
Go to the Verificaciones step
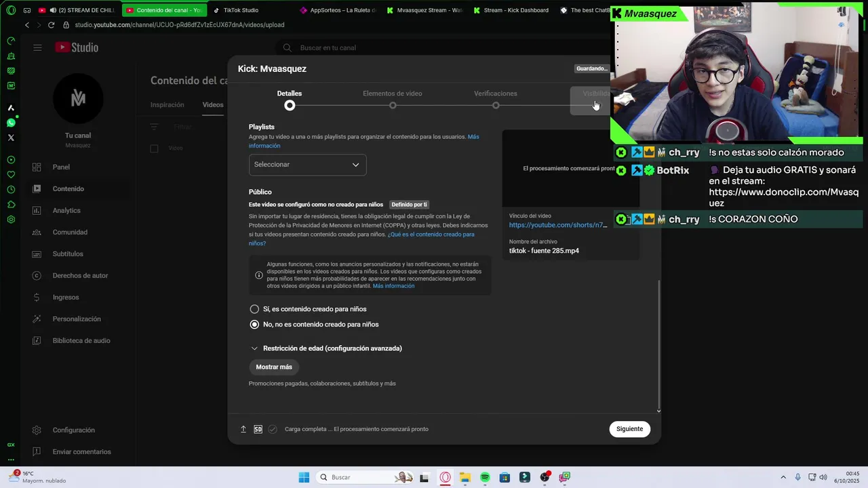click(496, 100)
